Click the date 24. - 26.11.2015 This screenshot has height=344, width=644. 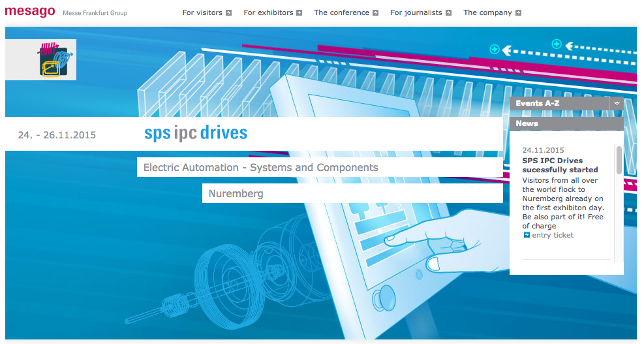[x=57, y=135]
